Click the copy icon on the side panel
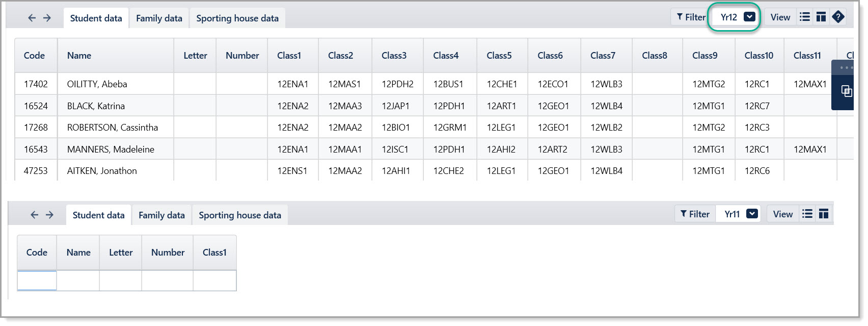 coord(846,91)
